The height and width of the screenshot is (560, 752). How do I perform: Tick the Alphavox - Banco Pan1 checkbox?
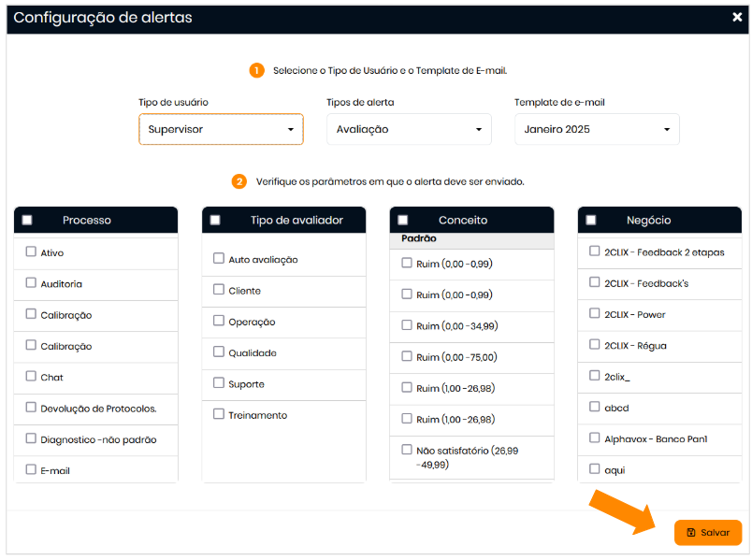click(595, 437)
